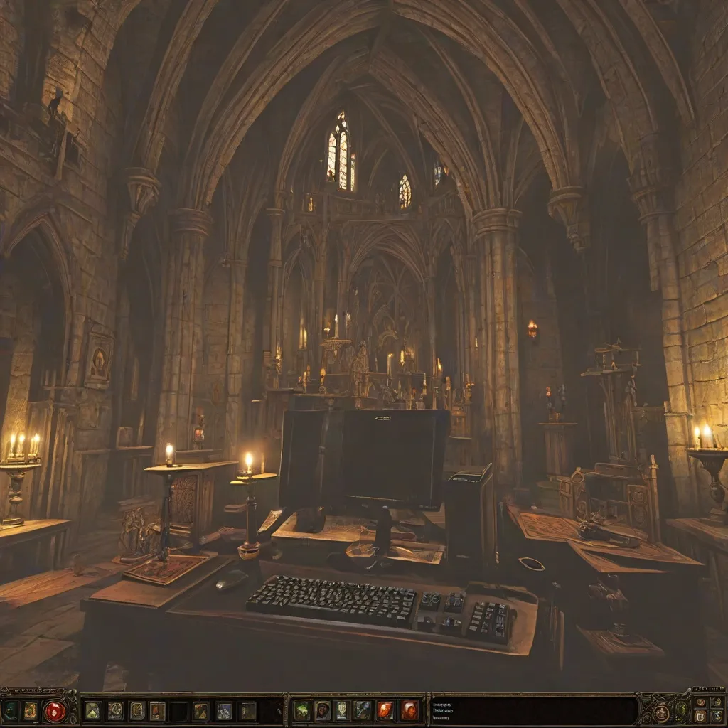Click the blue figure skill icon on the hotbar
Viewport: 728px width, 728px height.
[x=225, y=711]
